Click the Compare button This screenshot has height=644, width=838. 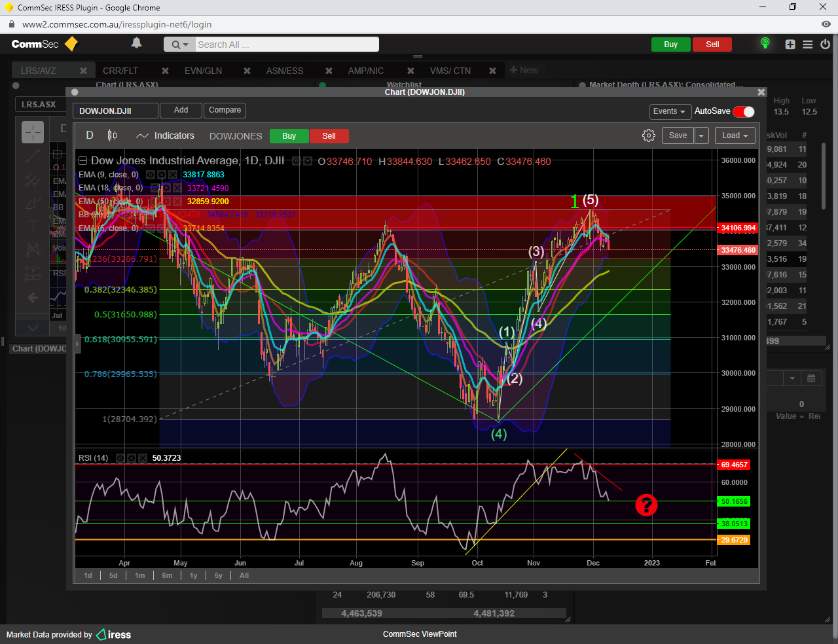[x=225, y=110]
